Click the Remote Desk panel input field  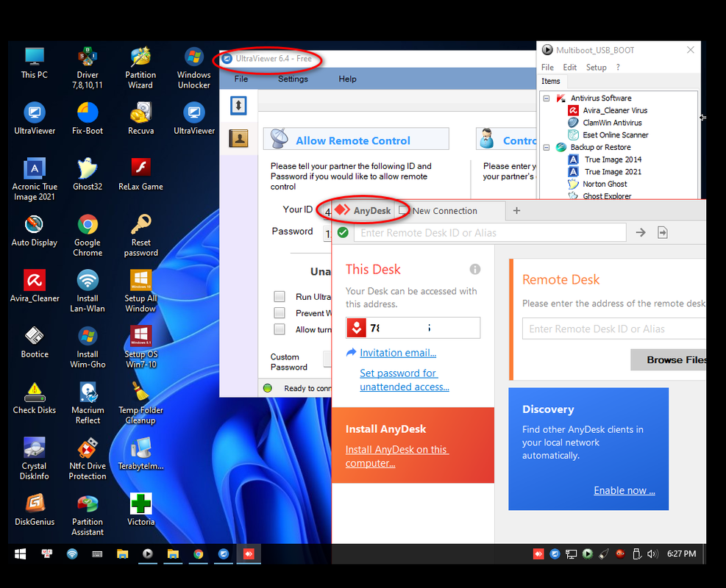(x=614, y=329)
